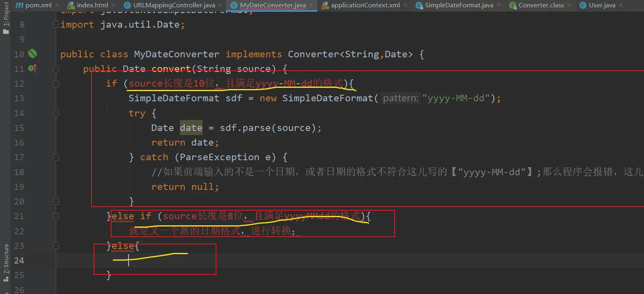Fold the if block on line 12
The image size is (644, 294).
click(x=56, y=84)
